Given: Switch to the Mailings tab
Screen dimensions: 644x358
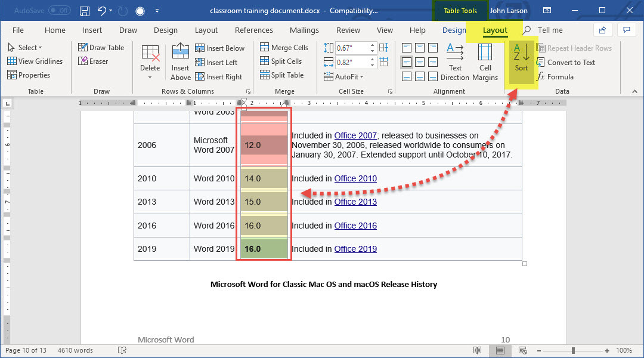Looking at the screenshot, I should pyautogui.click(x=304, y=30).
